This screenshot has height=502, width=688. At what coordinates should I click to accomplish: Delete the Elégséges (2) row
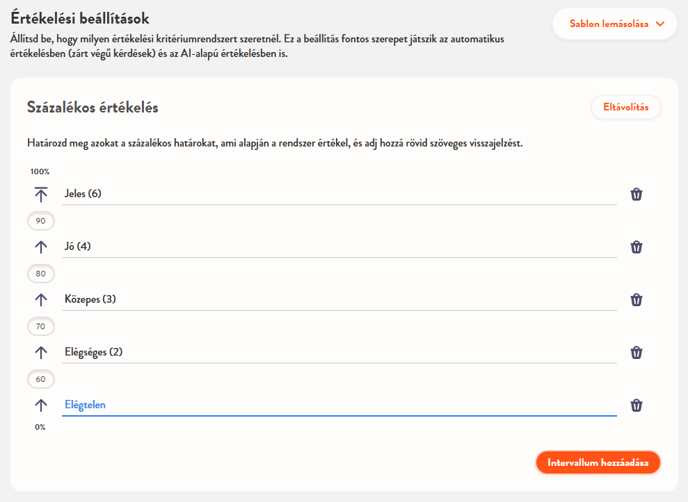tap(636, 352)
